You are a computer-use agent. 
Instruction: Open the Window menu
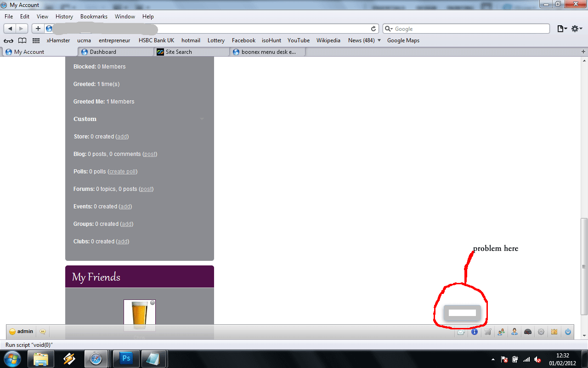(x=125, y=17)
